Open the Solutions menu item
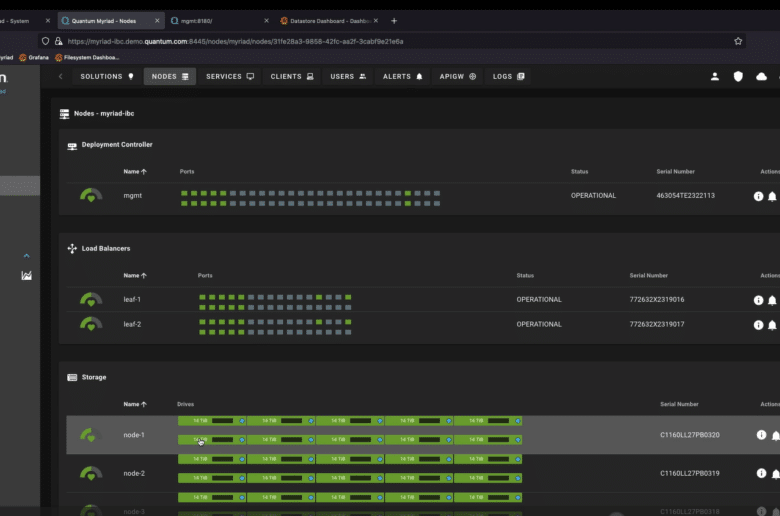 pyautogui.click(x=107, y=76)
